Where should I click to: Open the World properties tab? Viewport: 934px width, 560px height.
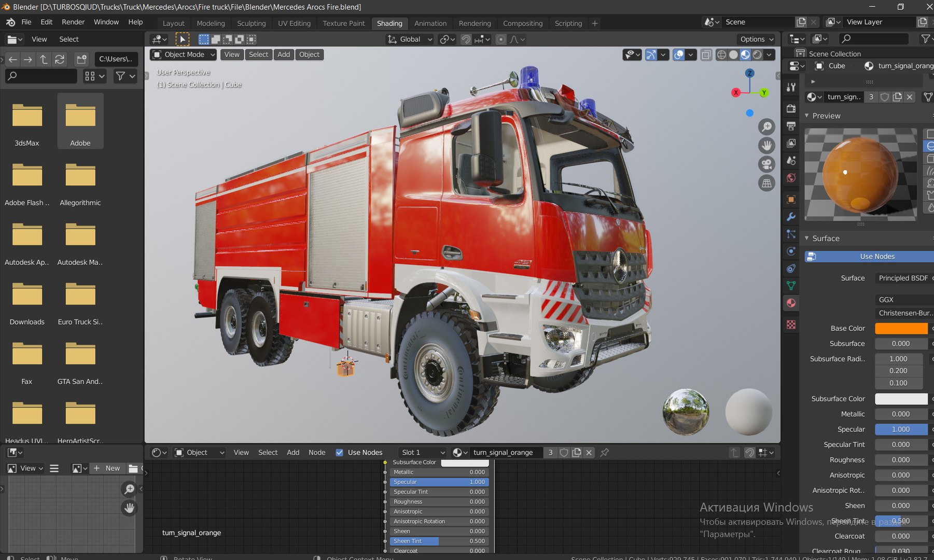791,178
